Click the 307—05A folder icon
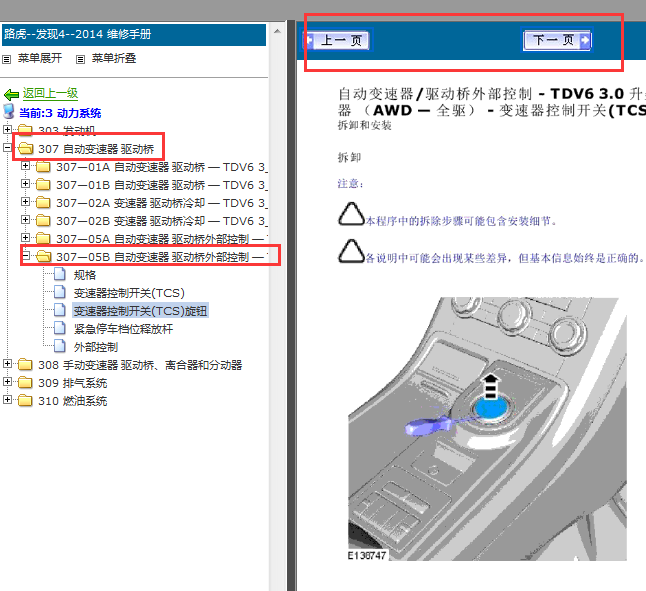646x591 pixels. 43,238
